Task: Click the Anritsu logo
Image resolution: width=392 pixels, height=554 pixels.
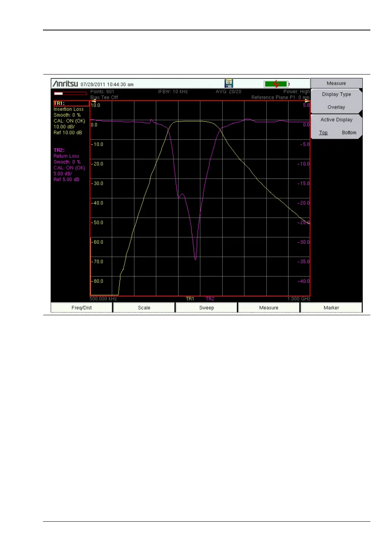Action: [x=65, y=84]
